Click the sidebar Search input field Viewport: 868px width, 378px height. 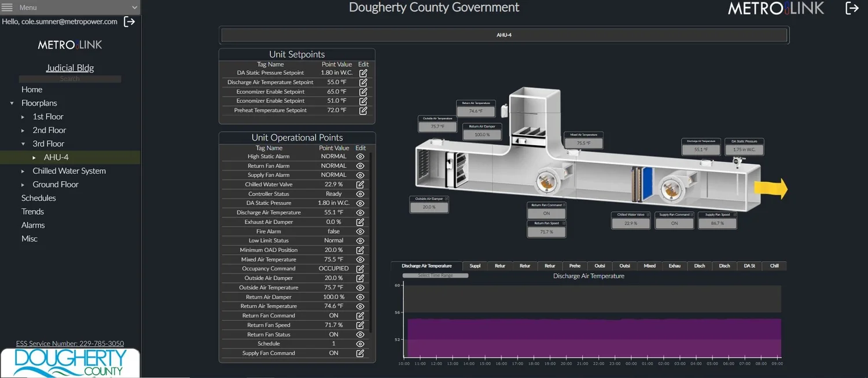69,79
